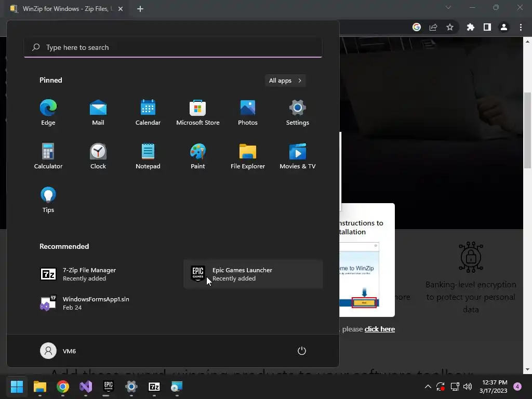Open Edge from pinned apps
Viewport: 532px width, 399px height.
point(48,113)
